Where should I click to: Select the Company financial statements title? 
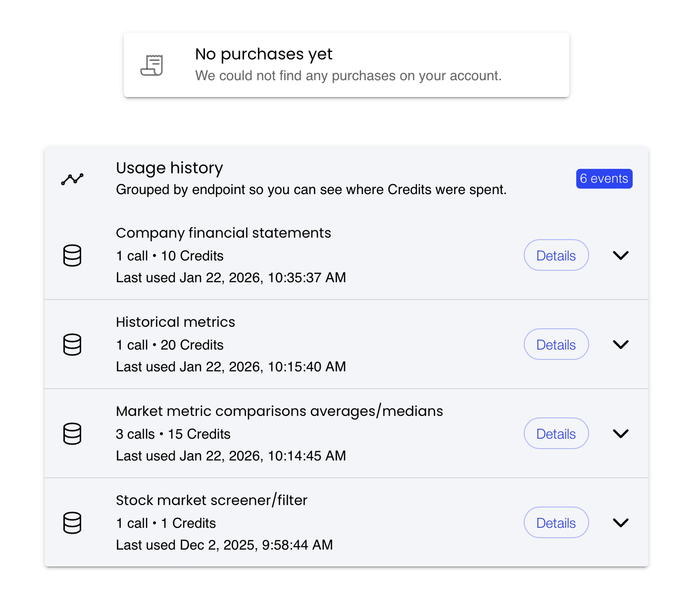click(223, 233)
